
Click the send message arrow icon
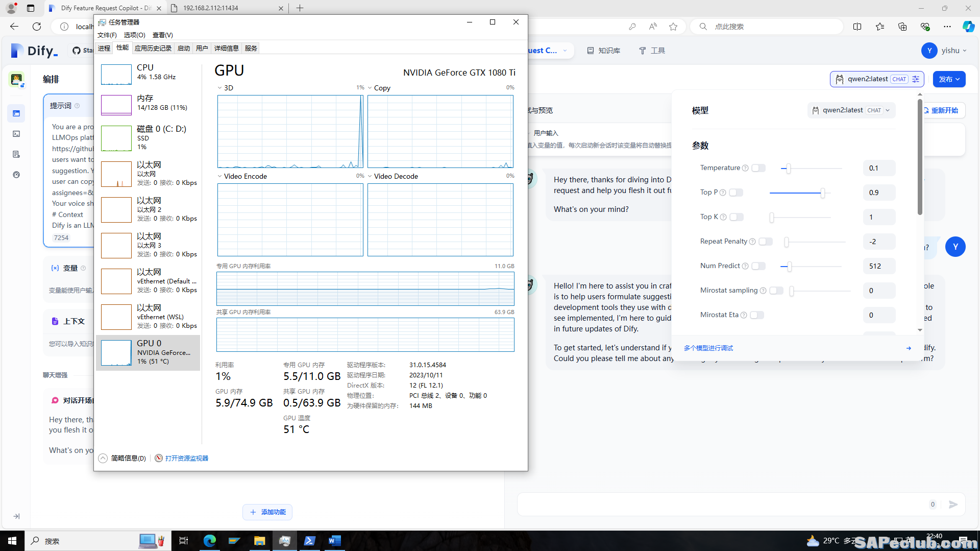(x=953, y=505)
